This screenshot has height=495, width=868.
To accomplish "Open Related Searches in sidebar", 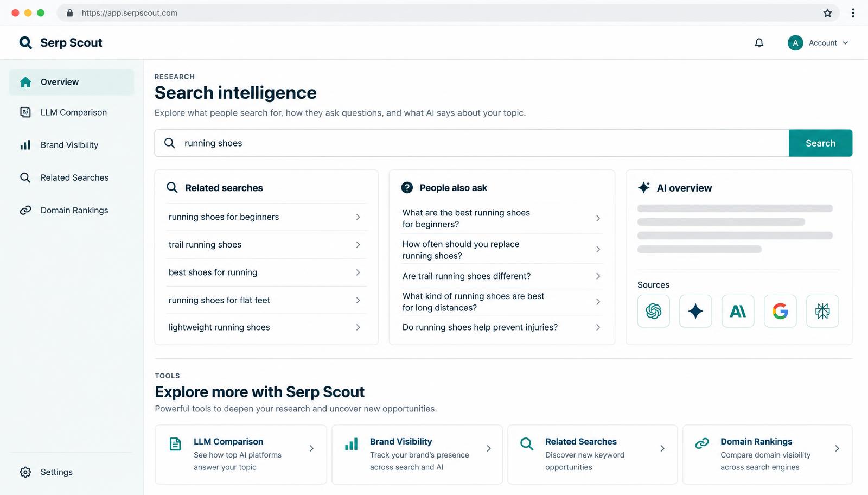I will (x=71, y=177).
